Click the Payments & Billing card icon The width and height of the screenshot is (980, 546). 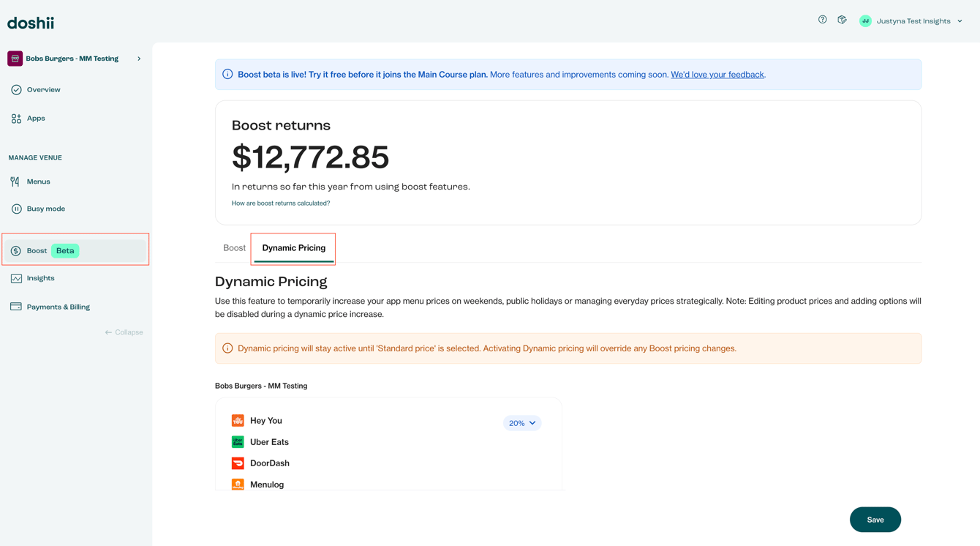tap(16, 307)
